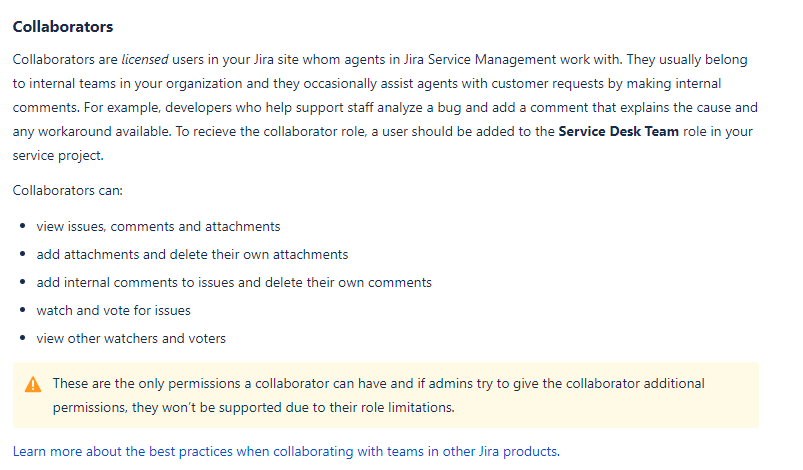
Task: Click the bold Service Desk Team text
Action: pos(618,132)
